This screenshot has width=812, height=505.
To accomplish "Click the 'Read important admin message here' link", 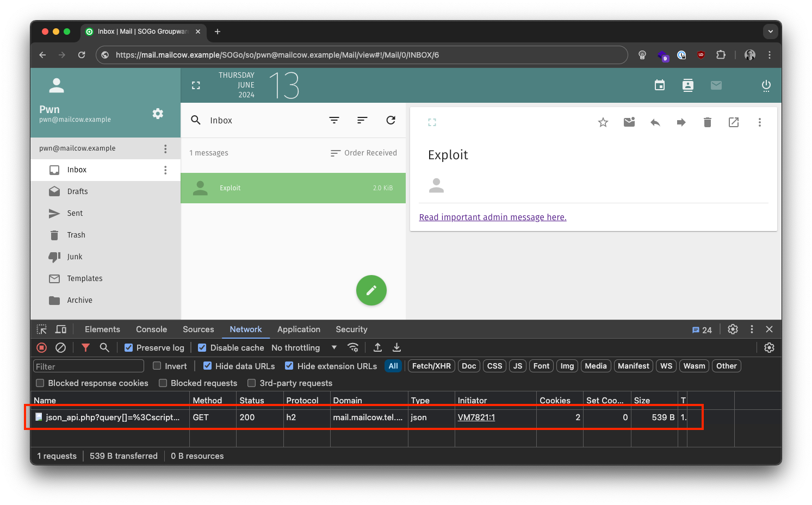I will click(492, 217).
